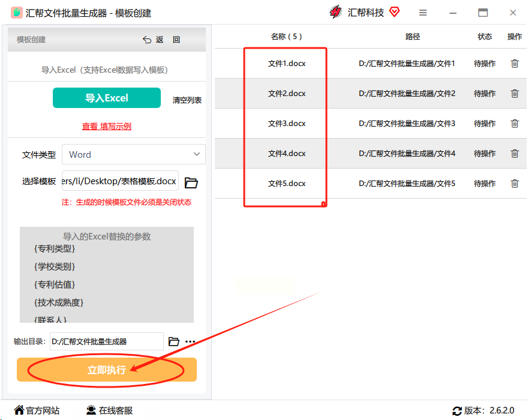Click 待操作 status of 文件4.docx
This screenshot has width=528, height=420.
click(x=485, y=153)
